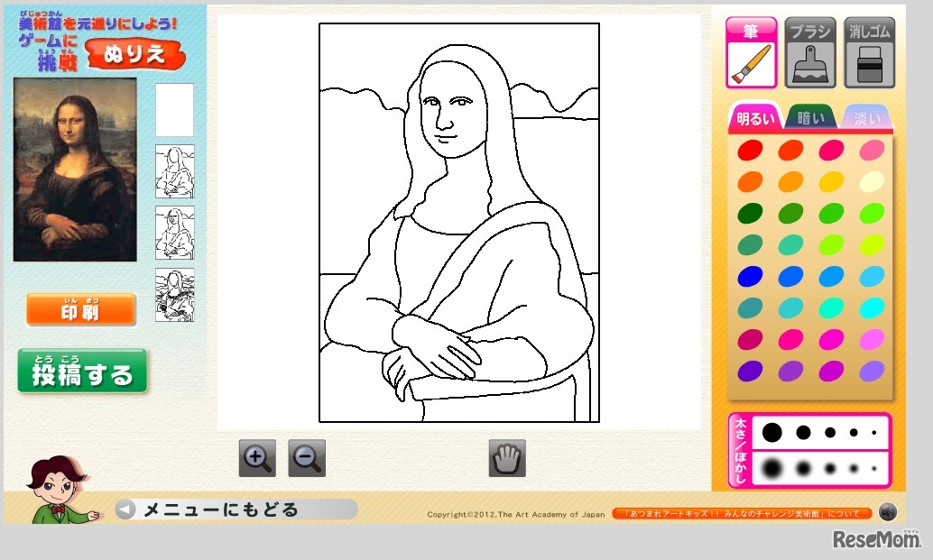The height and width of the screenshot is (560, 933).
Task: Choose the medium solid brush size dot
Action: [830, 432]
